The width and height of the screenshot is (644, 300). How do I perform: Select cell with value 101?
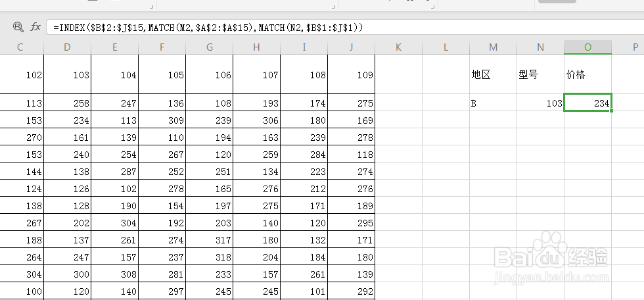[304, 291]
